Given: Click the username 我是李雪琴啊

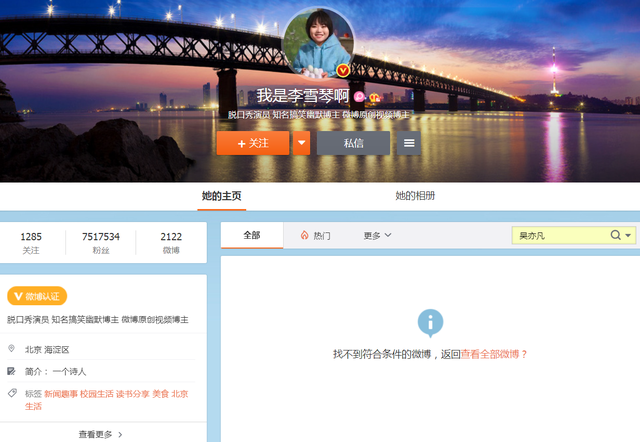Looking at the screenshot, I should click(303, 96).
